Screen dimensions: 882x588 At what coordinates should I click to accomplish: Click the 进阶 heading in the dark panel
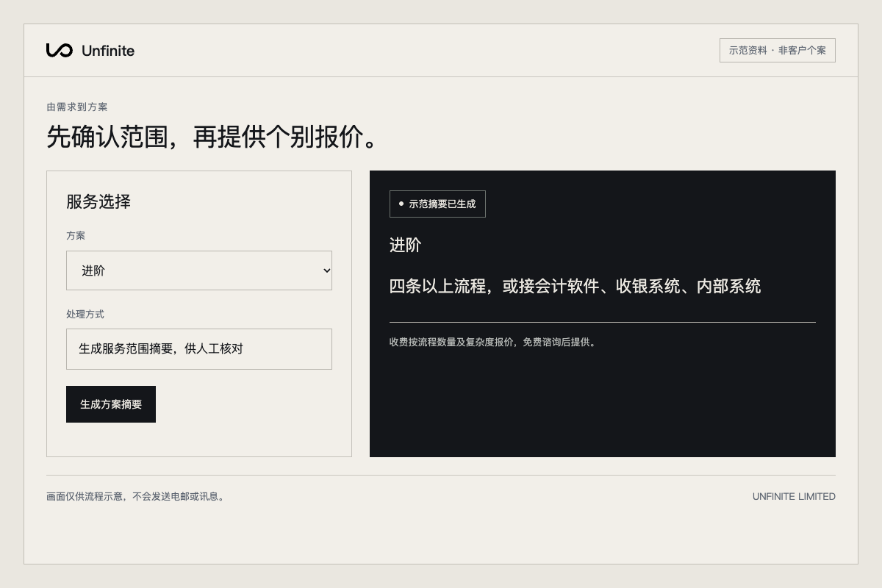(x=405, y=245)
